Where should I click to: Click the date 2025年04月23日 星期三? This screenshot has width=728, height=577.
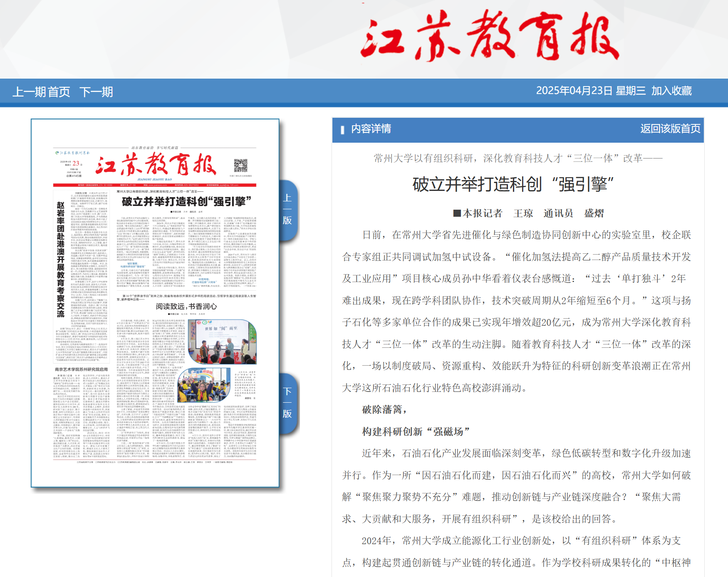point(590,91)
